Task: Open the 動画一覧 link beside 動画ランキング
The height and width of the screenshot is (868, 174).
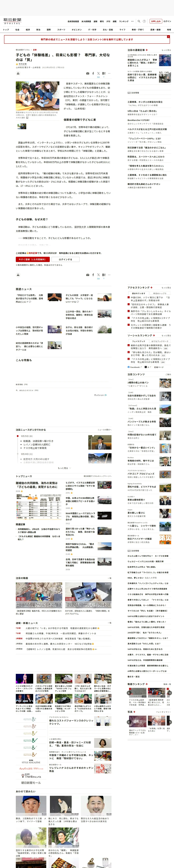Action: (x=167, y=684)
